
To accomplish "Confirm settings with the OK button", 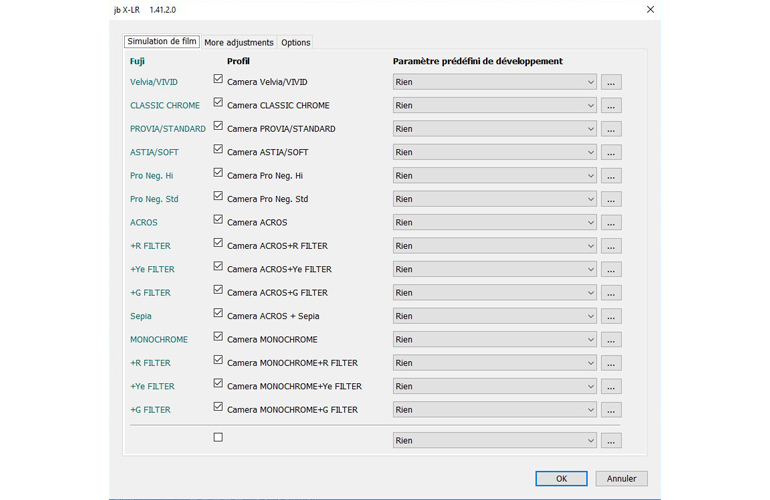I will 561,478.
